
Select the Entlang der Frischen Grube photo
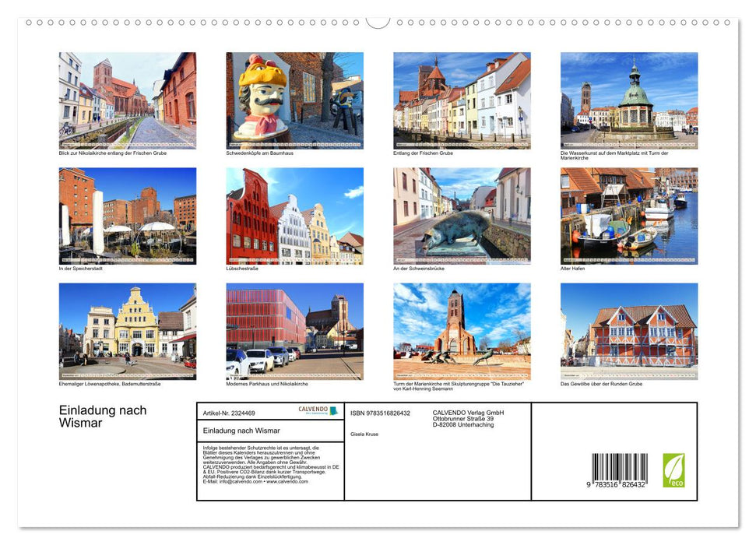[x=462, y=100]
